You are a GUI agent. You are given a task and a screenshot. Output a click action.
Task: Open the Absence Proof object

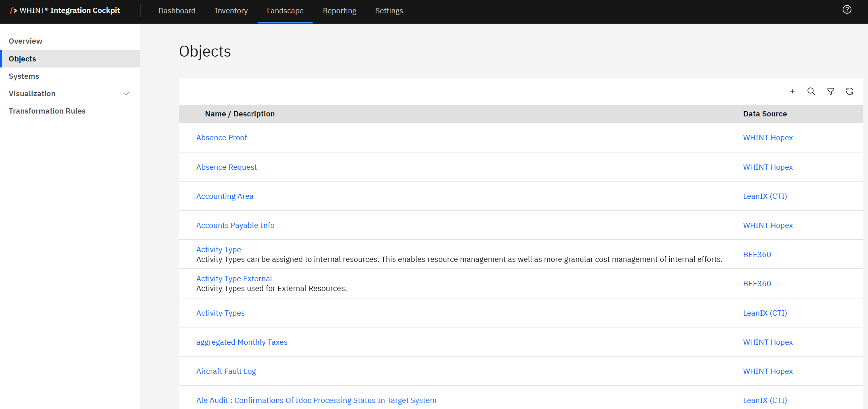point(221,138)
